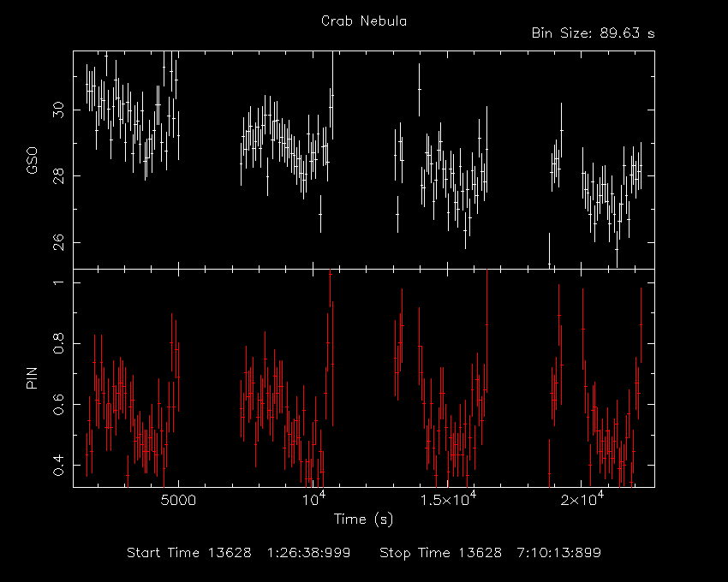
Task: Click GSO axis value 26
Action: coord(58,242)
